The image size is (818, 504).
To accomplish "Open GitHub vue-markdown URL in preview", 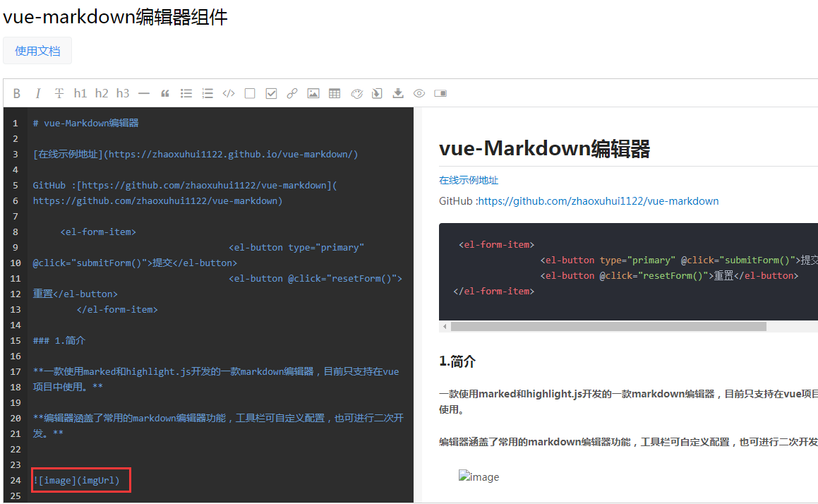I will (599, 201).
